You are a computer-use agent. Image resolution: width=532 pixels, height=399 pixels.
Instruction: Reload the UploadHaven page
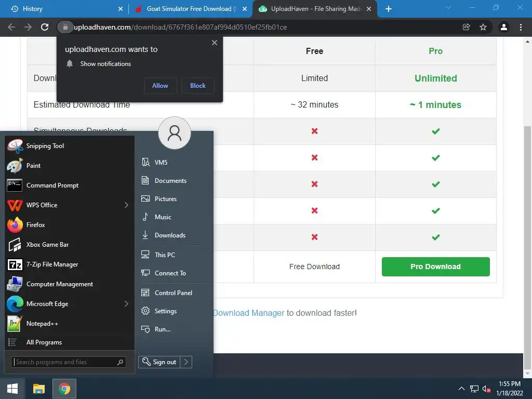[x=45, y=27]
